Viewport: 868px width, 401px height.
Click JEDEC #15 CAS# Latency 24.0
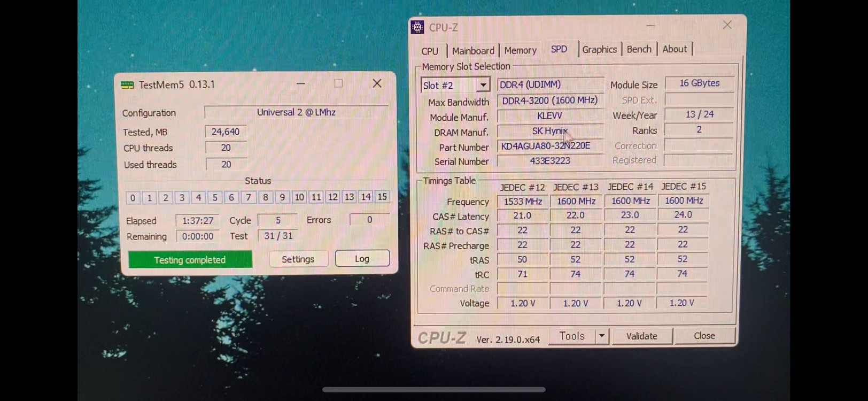pos(683,214)
